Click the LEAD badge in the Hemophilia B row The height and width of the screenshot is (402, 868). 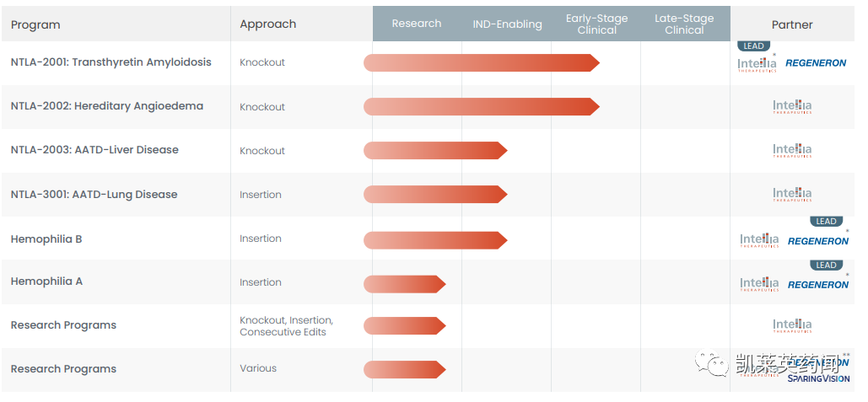coord(826,222)
